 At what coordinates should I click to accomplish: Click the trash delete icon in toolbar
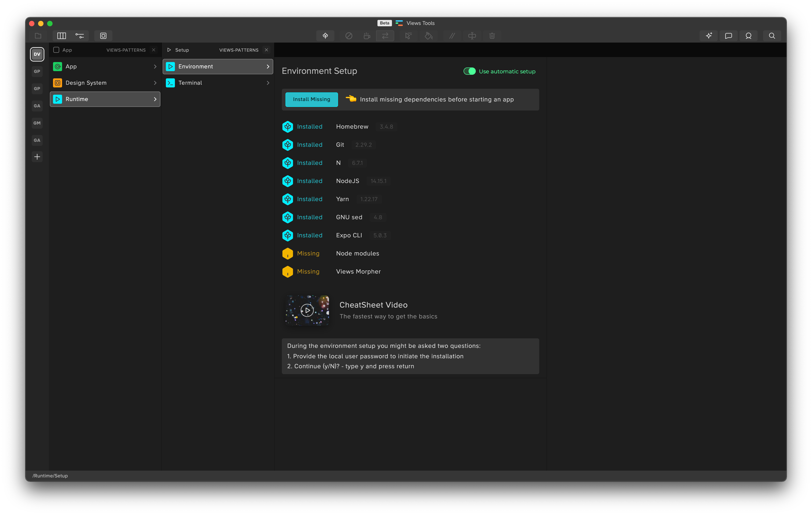click(x=492, y=36)
